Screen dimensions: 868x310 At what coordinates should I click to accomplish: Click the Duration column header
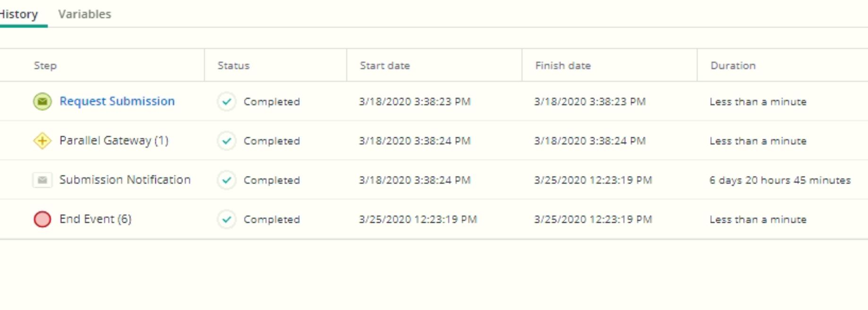(x=733, y=66)
